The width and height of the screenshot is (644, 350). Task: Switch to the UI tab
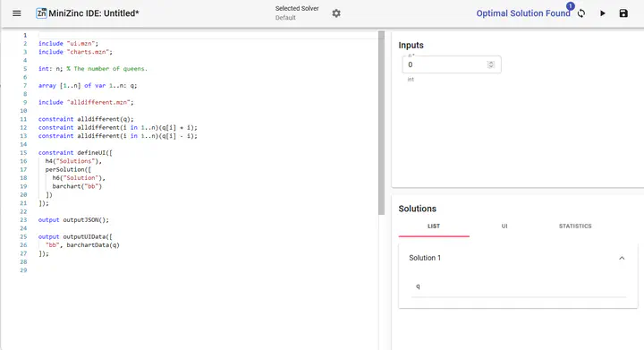[504, 226]
